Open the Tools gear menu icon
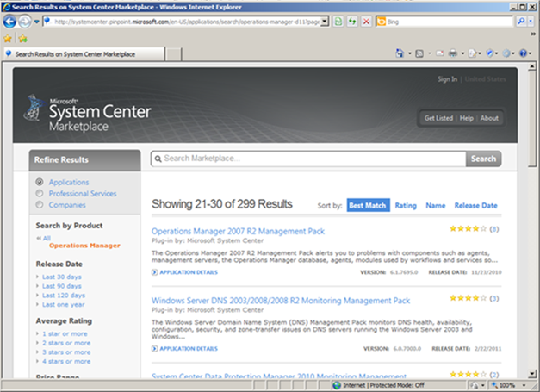This screenshot has height=392, width=540. click(x=506, y=53)
